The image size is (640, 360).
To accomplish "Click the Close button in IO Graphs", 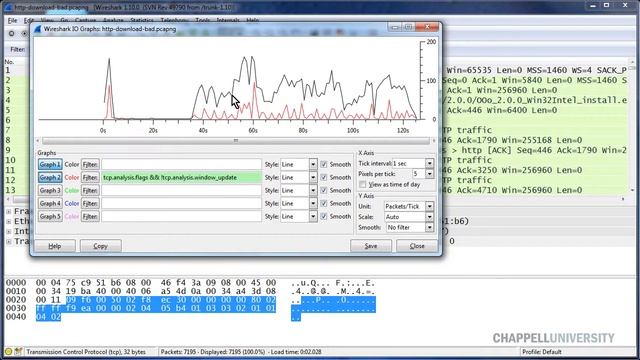I will pos(417,246).
